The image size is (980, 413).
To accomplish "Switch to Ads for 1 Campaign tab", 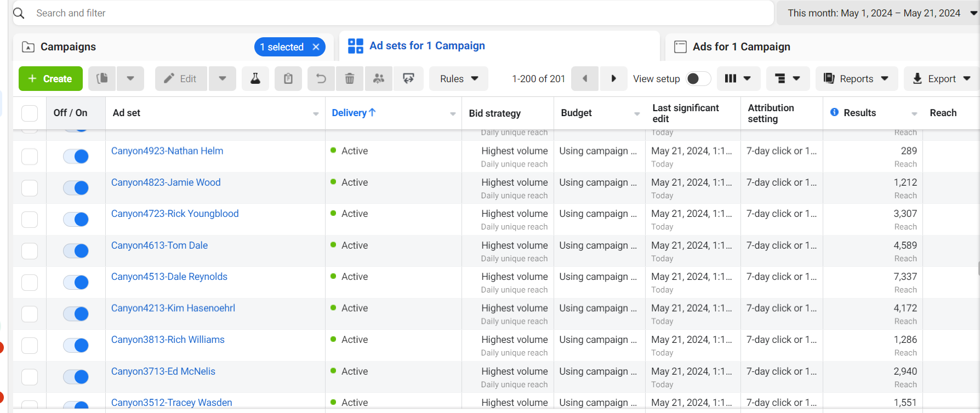I will pyautogui.click(x=741, y=47).
